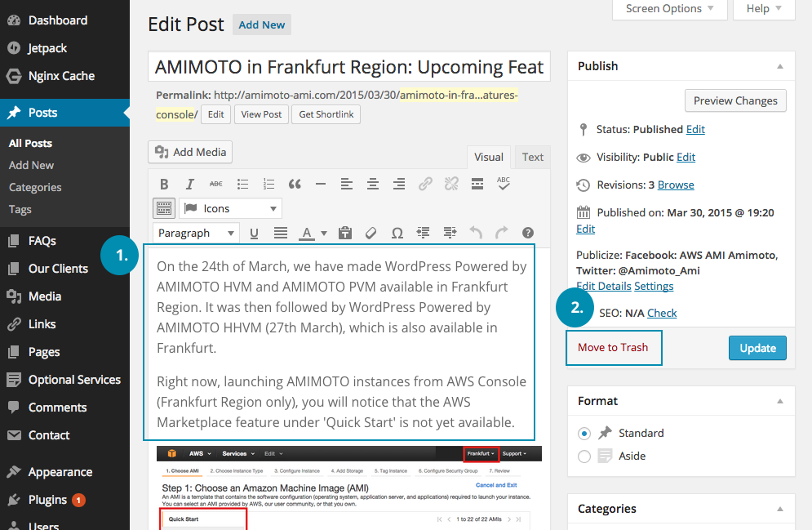Switch to the Text editor tab
Viewport: 812px width, 530px height.
click(x=533, y=157)
